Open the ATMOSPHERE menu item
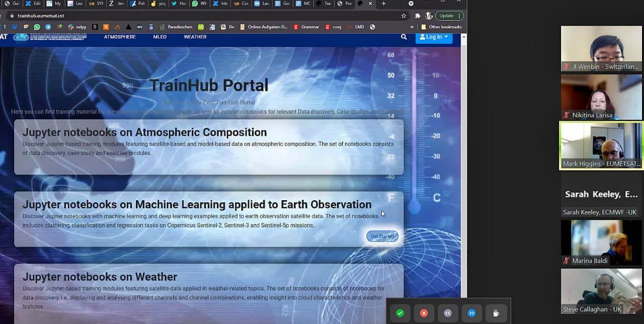Viewport: 644px width, 324px height. tap(120, 37)
